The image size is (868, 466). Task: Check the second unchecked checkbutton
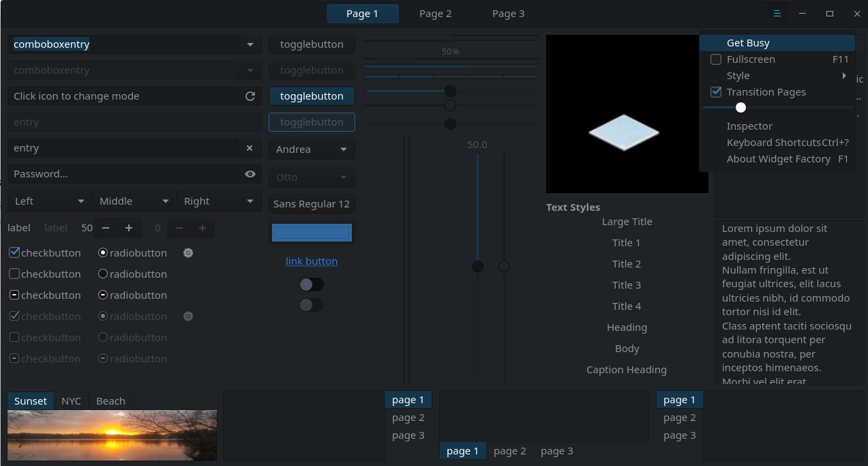coord(14,274)
